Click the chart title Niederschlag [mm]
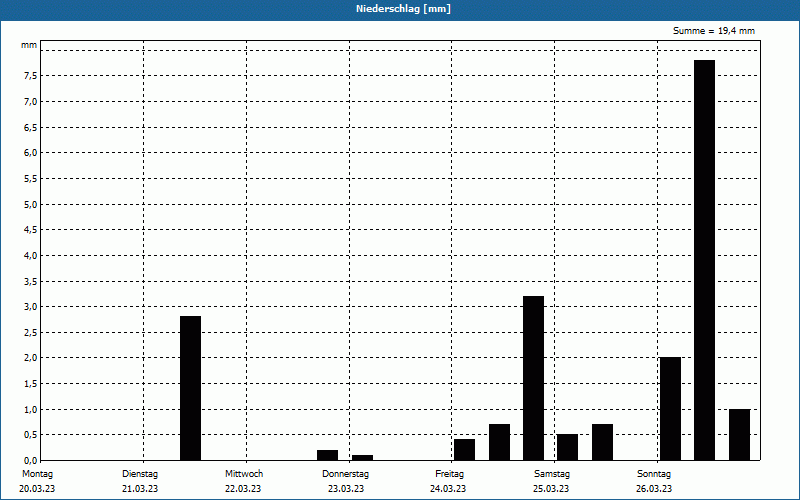The height and width of the screenshot is (500, 800). coord(403,9)
